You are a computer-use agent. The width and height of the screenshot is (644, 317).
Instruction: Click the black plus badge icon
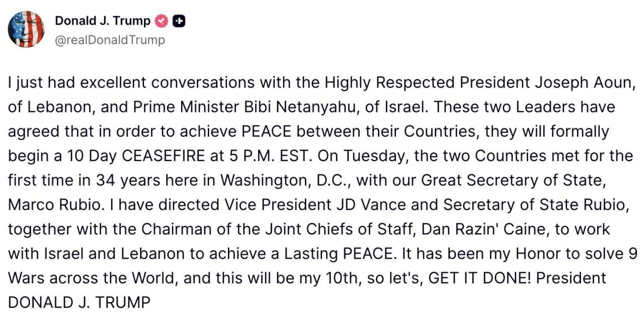click(179, 21)
